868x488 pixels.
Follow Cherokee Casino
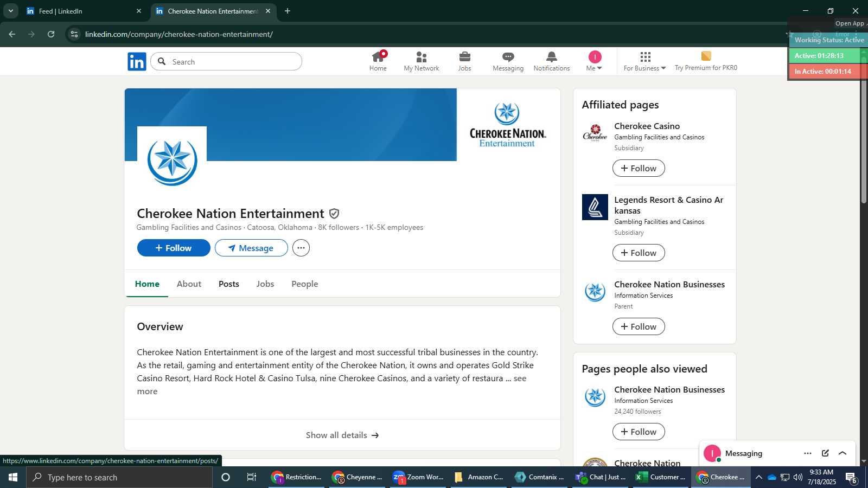click(639, 168)
